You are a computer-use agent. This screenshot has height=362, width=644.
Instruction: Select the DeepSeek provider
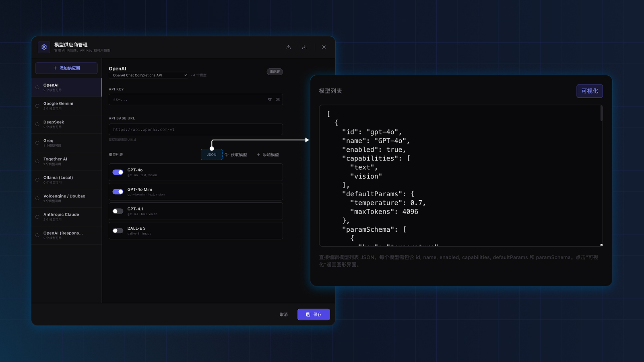pyautogui.click(x=66, y=124)
